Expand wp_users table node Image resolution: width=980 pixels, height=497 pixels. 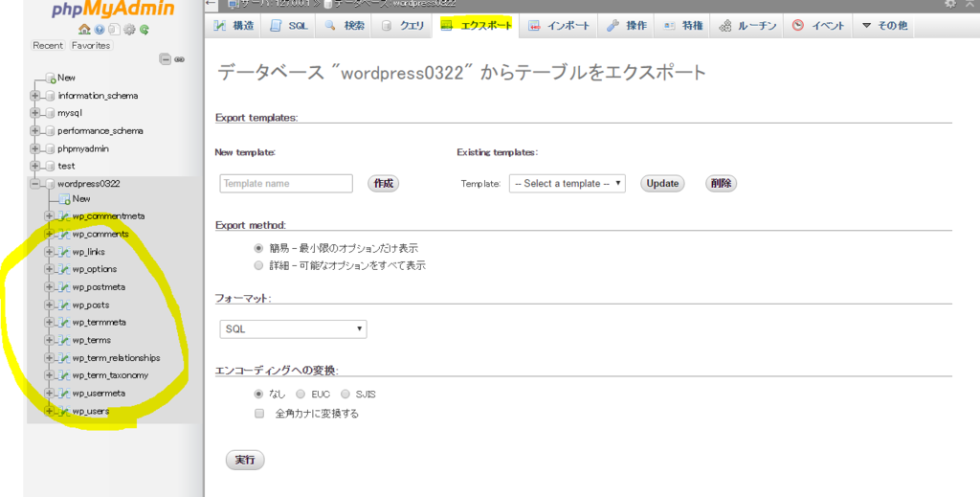pos(49,412)
